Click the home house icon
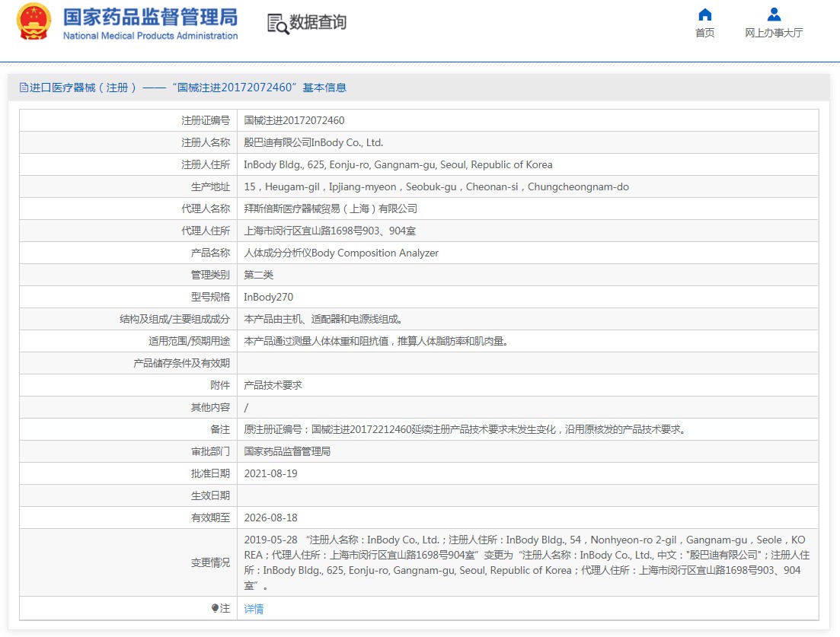 [x=704, y=14]
